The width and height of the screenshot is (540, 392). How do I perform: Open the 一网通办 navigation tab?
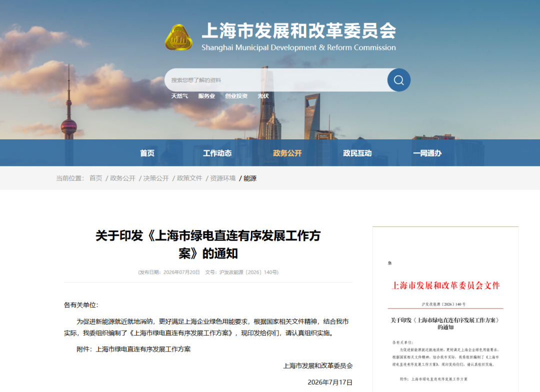pyautogui.click(x=427, y=153)
